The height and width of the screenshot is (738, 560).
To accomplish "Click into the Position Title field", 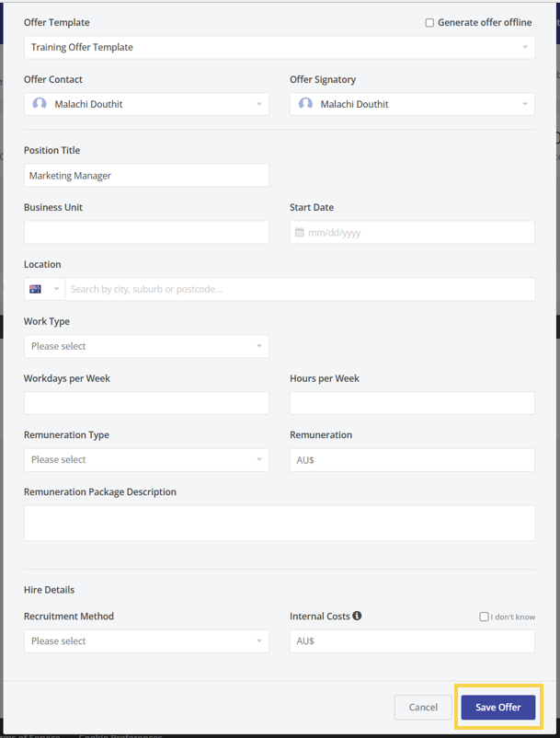I will [x=146, y=176].
